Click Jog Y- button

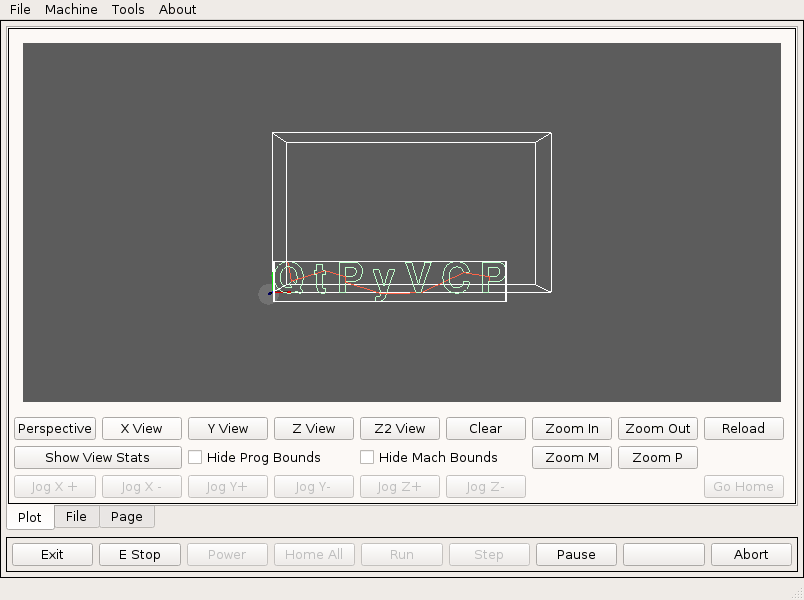point(314,487)
